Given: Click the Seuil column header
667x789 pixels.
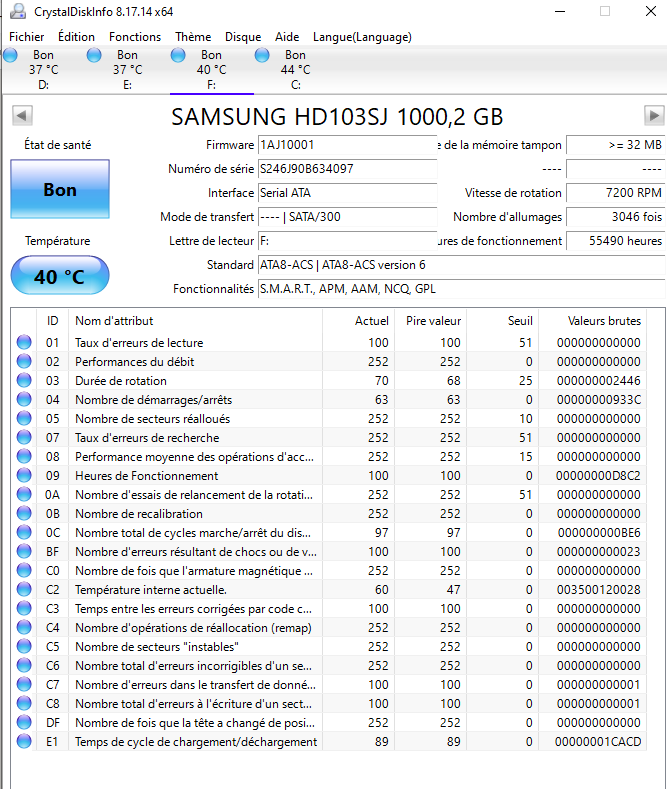Looking at the screenshot, I should (503, 321).
